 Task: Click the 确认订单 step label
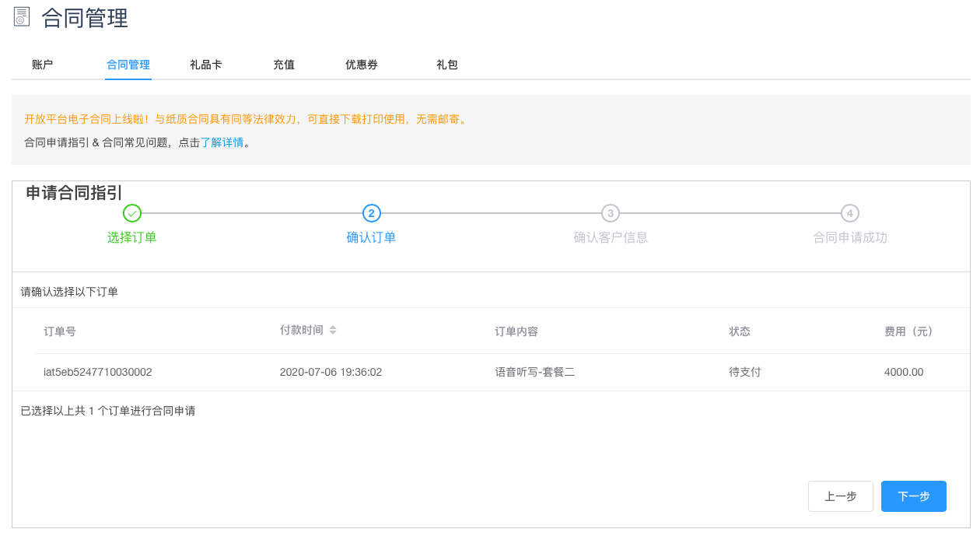tap(372, 237)
